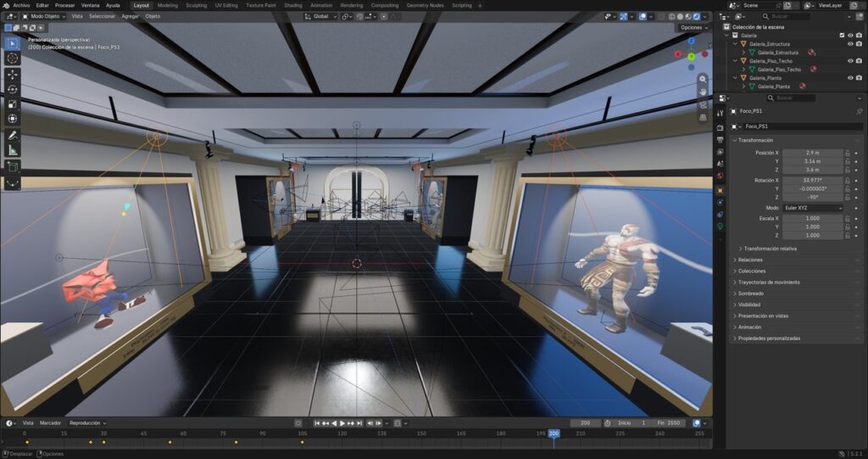Open the Output properties tab

pyautogui.click(x=721, y=140)
